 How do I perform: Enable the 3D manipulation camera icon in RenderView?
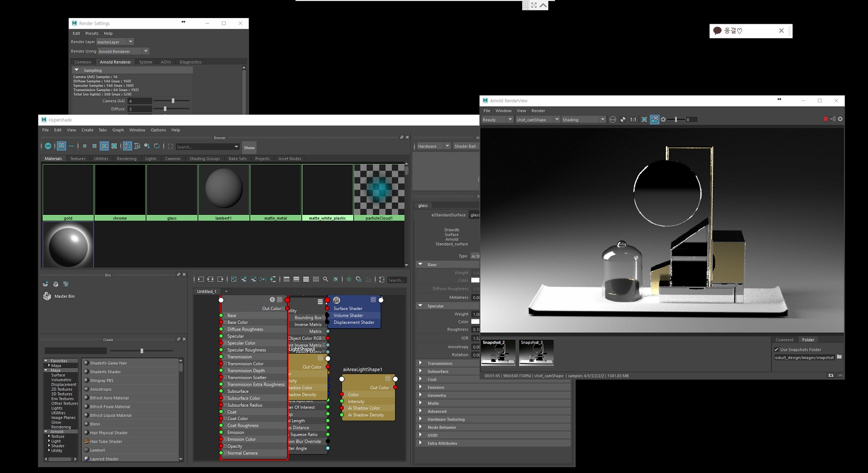(655, 119)
